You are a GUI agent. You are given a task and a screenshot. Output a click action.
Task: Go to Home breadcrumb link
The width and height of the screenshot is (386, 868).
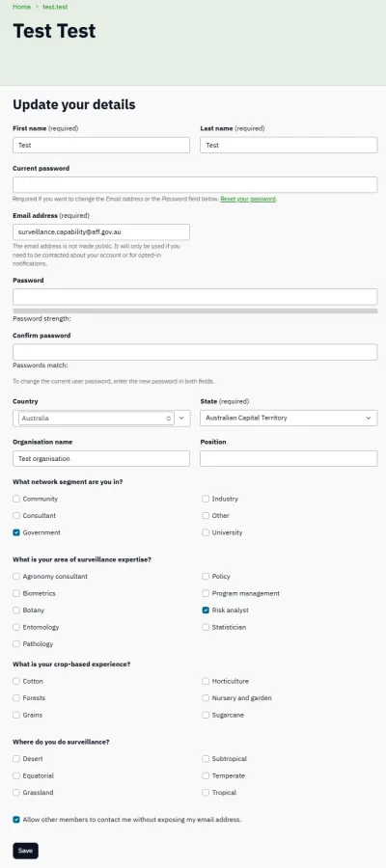[21, 7]
